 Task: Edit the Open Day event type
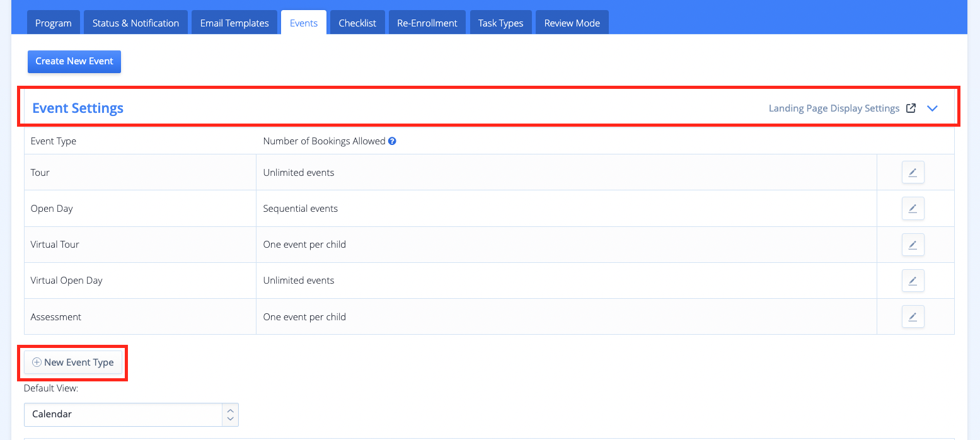[913, 208]
